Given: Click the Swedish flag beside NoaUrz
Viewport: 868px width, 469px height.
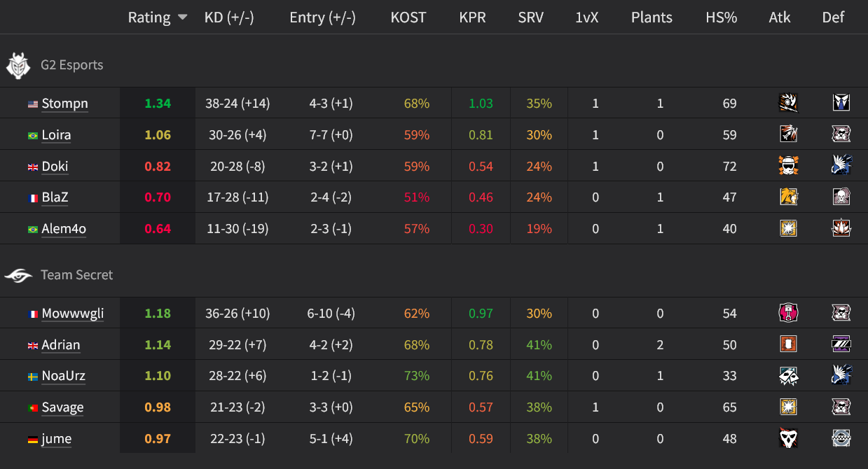Looking at the screenshot, I should [32, 377].
